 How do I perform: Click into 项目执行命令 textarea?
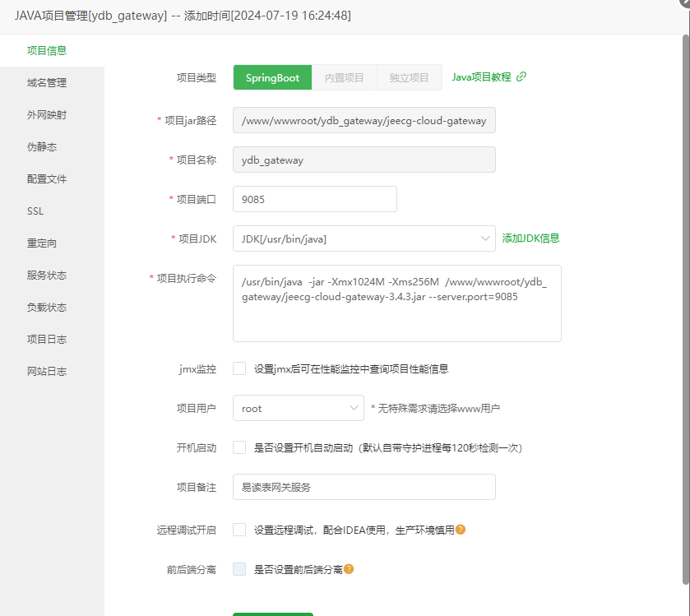pos(397,303)
